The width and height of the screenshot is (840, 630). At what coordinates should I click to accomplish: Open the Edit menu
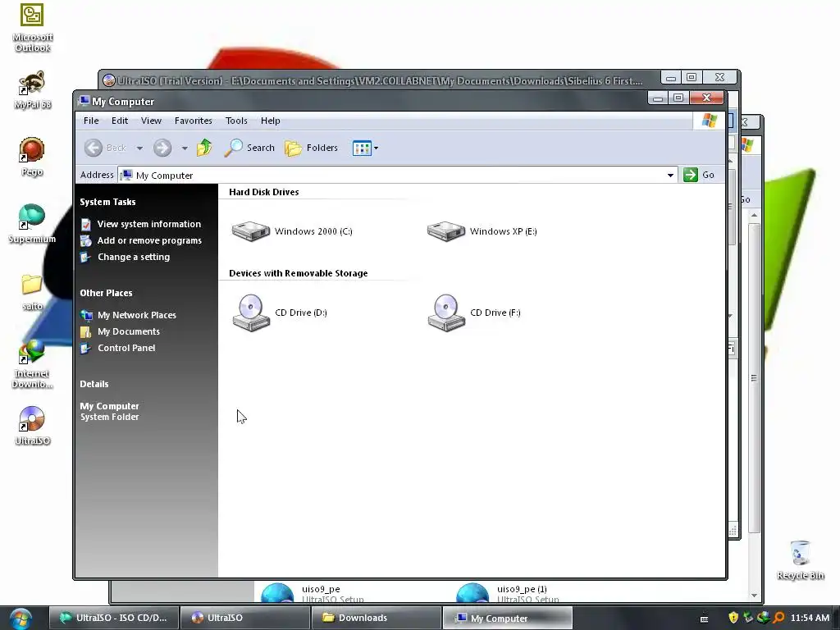pos(120,121)
